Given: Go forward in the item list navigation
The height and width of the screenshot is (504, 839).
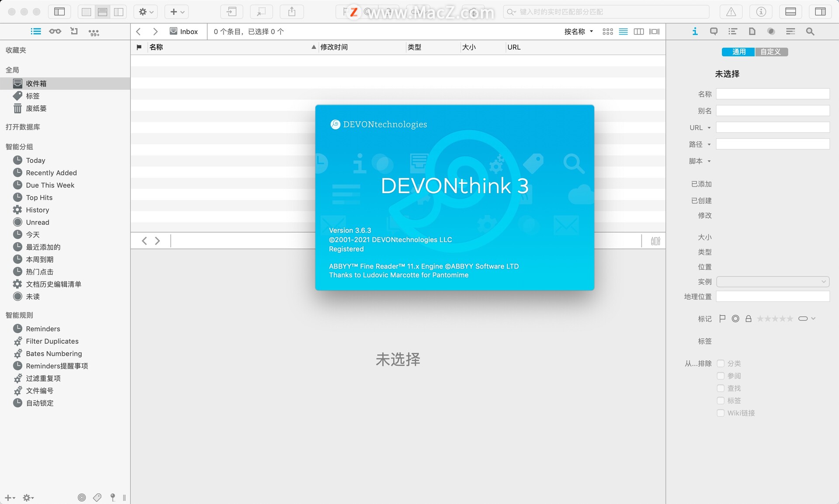Looking at the screenshot, I should click(x=155, y=31).
